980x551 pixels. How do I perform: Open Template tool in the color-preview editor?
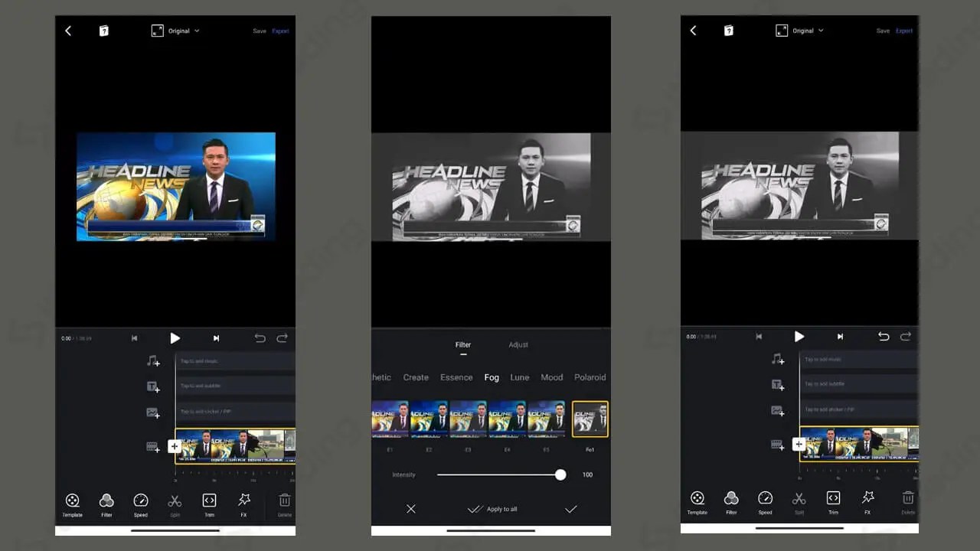tap(72, 504)
